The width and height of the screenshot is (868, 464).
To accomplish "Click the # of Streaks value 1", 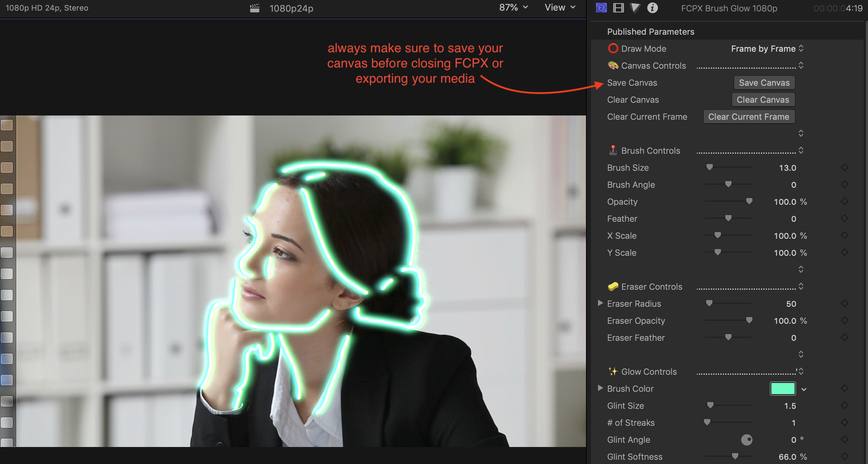I will click(794, 423).
